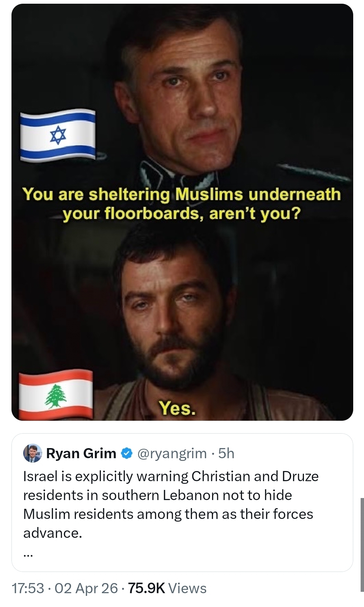Viewport: 364px width, 607px height.
Task: Click the 5h quoted-tweet timestamp
Action: [x=226, y=453]
